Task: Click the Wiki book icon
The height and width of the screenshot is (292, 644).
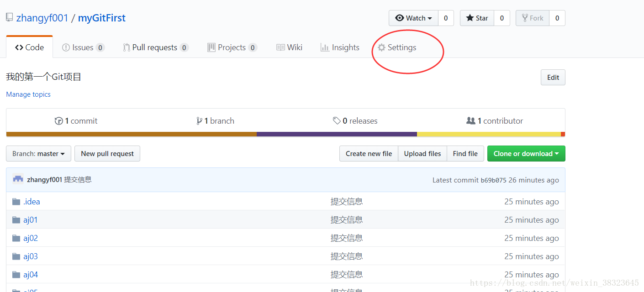Action: click(x=280, y=47)
